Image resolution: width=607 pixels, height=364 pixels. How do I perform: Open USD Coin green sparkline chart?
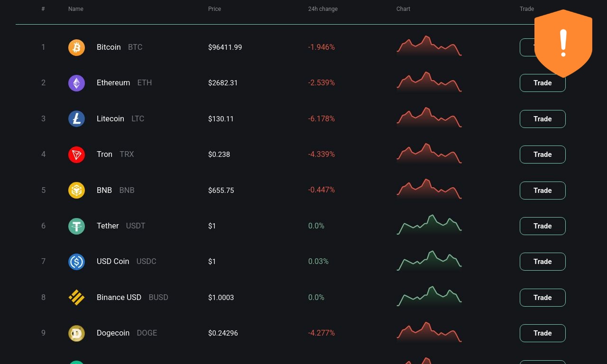(429, 261)
